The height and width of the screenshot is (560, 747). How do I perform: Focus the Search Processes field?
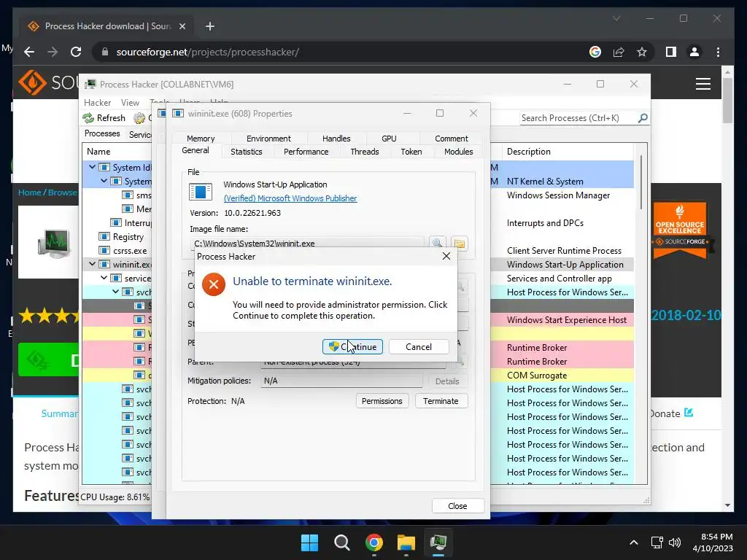(x=578, y=118)
